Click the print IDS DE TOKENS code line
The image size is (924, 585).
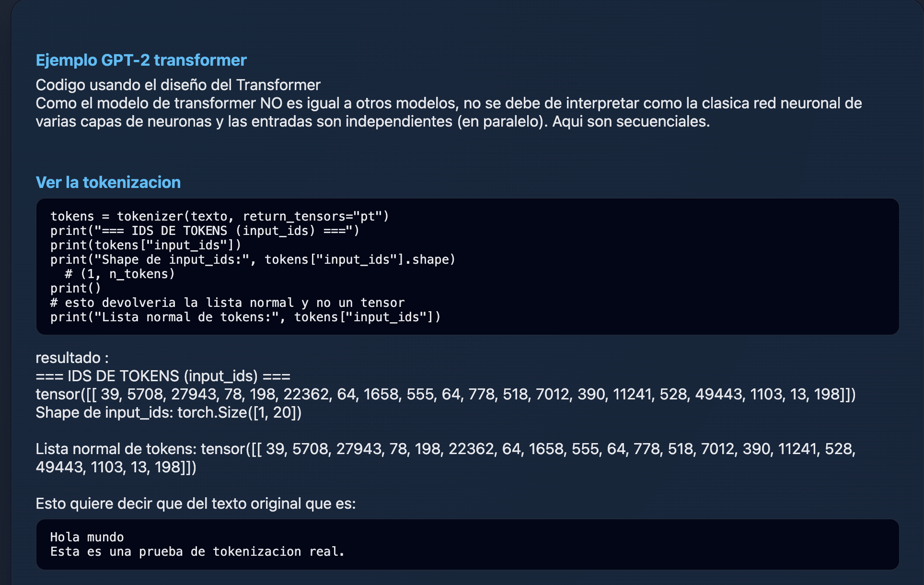pos(205,231)
